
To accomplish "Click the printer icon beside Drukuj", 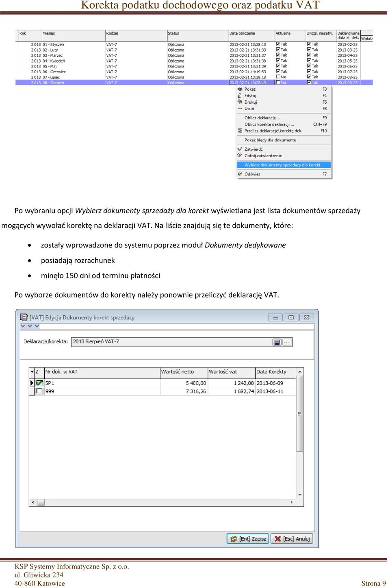I will (x=240, y=102).
